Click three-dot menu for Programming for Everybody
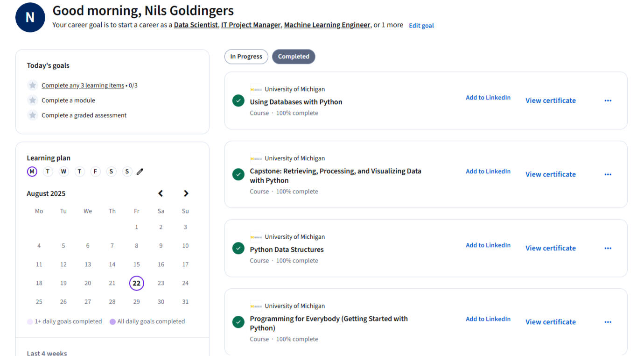Viewport: 644px width, 356px height. (x=608, y=322)
